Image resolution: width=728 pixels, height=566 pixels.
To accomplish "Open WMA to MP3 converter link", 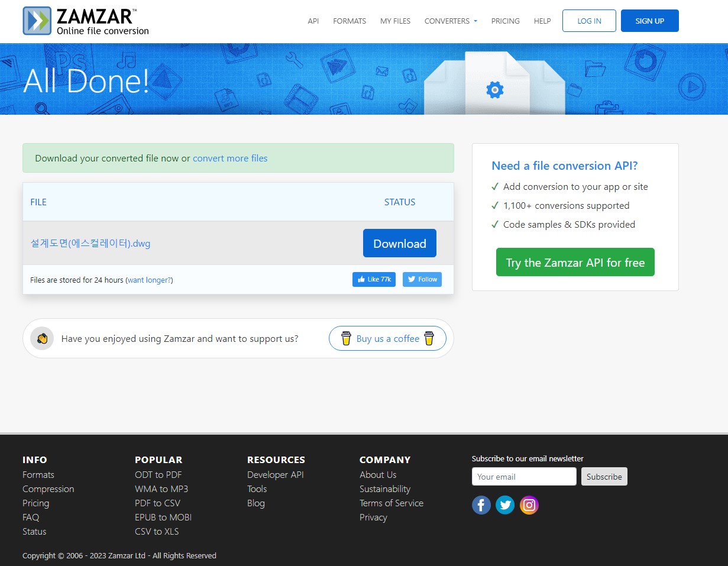I will coord(161,489).
